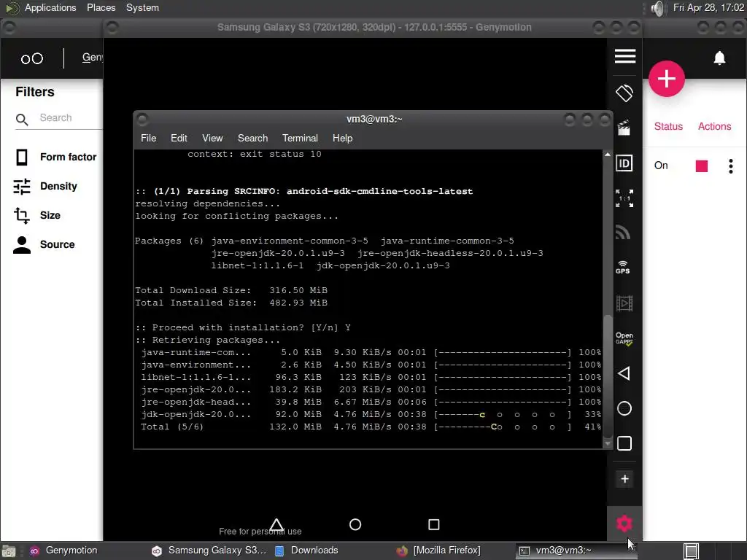The image size is (747, 560).
Task: Click the volume speaker icon in panel
Action: (657, 8)
